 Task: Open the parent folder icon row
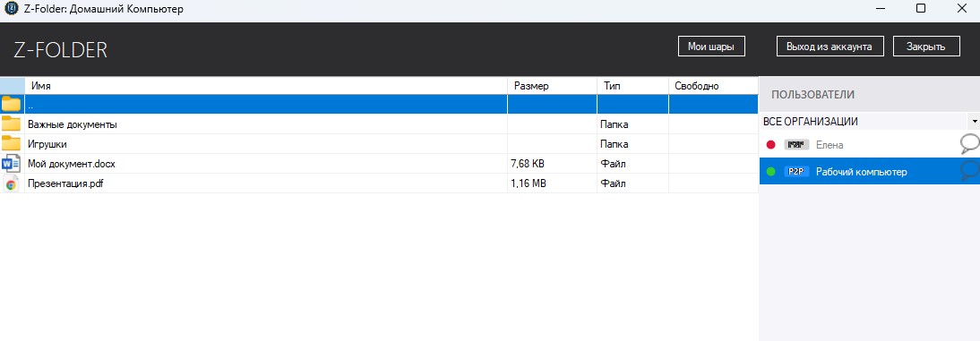point(12,105)
